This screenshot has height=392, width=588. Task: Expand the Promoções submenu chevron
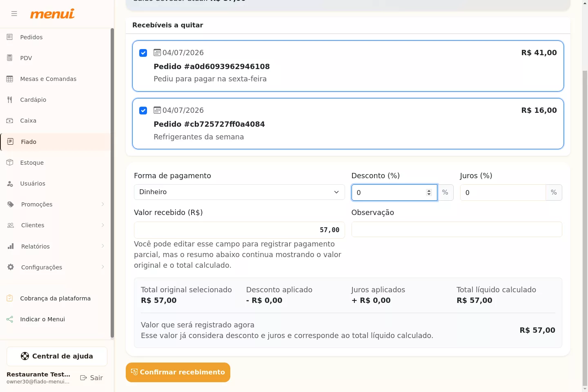pyautogui.click(x=103, y=204)
